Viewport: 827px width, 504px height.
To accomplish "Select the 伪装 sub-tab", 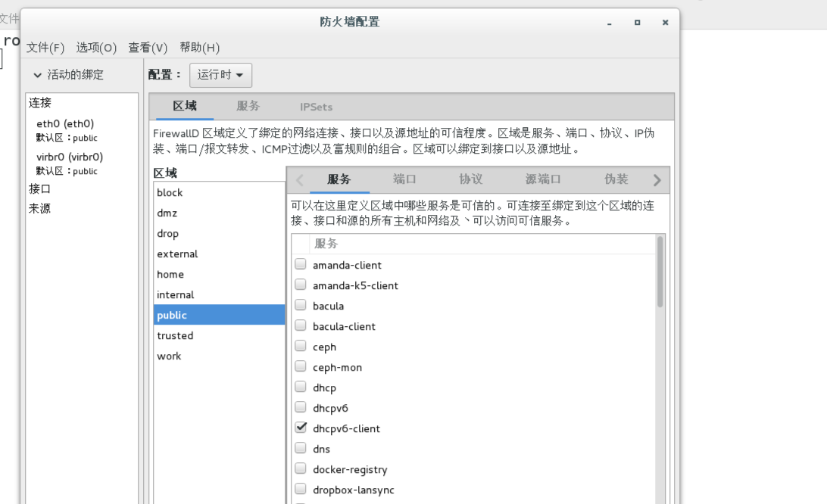I will click(x=616, y=179).
